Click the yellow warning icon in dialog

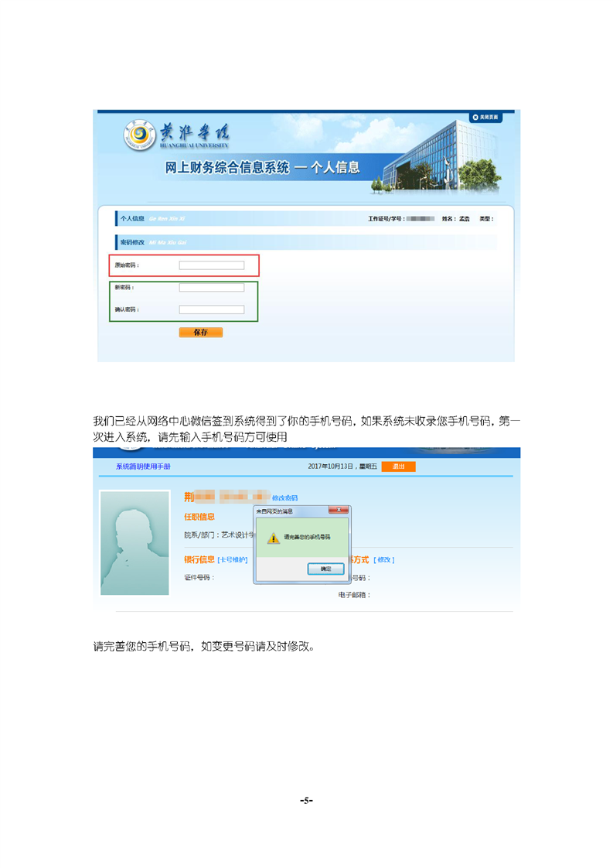[x=274, y=538]
